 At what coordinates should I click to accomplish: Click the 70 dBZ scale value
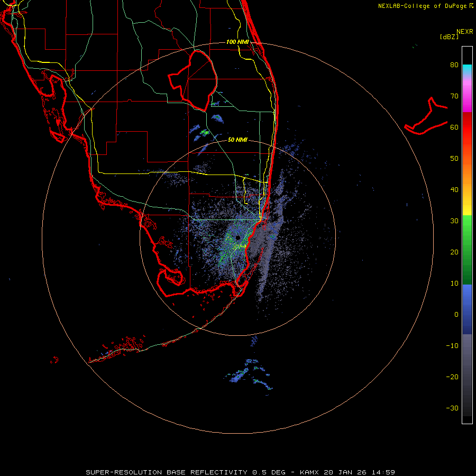coord(454,96)
